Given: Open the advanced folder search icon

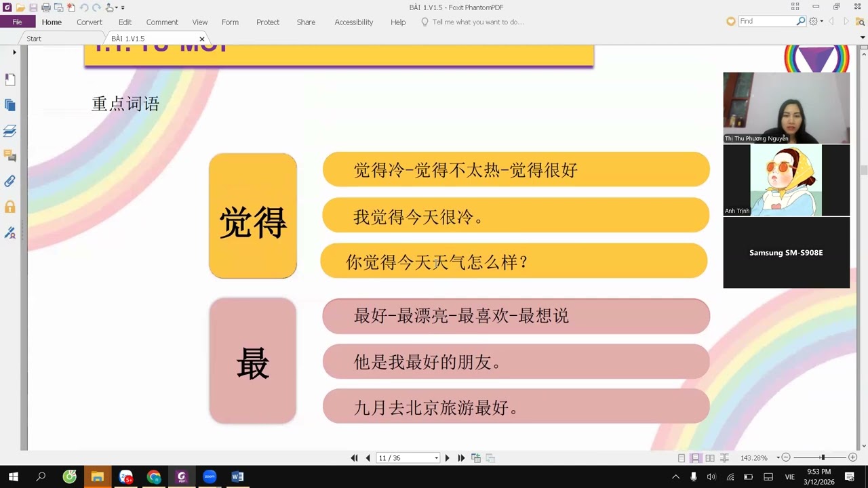Looking at the screenshot, I should tap(861, 21).
